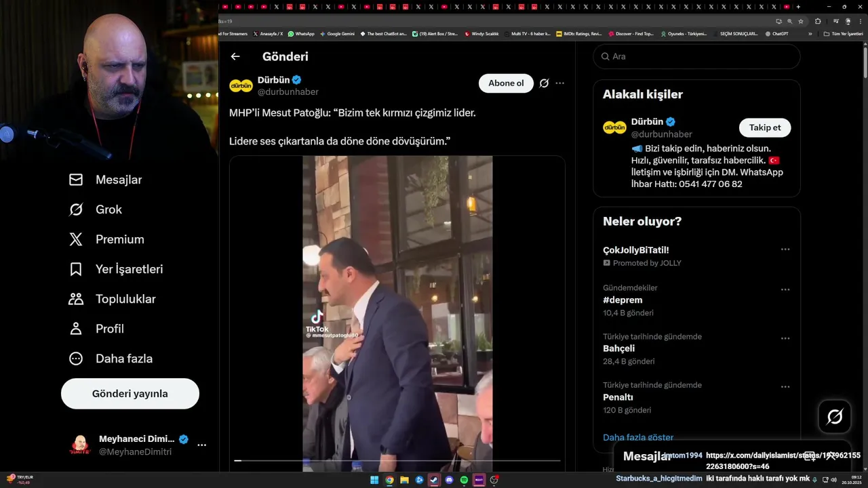Open Yer İşaretleri in sidebar

pyautogui.click(x=116, y=269)
